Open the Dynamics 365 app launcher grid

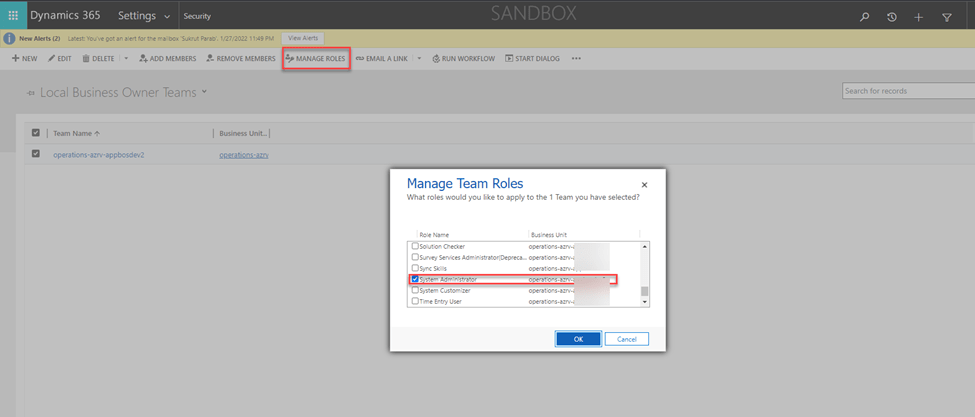[12, 16]
